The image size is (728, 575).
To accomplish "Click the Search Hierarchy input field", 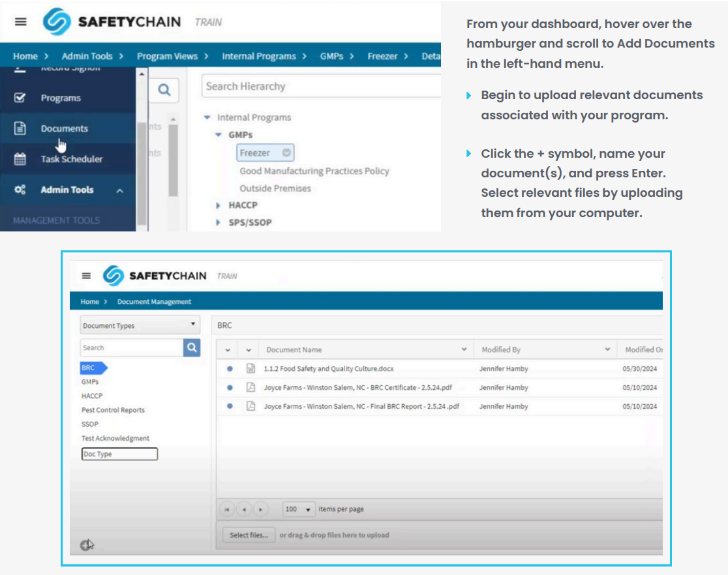I will [x=322, y=86].
